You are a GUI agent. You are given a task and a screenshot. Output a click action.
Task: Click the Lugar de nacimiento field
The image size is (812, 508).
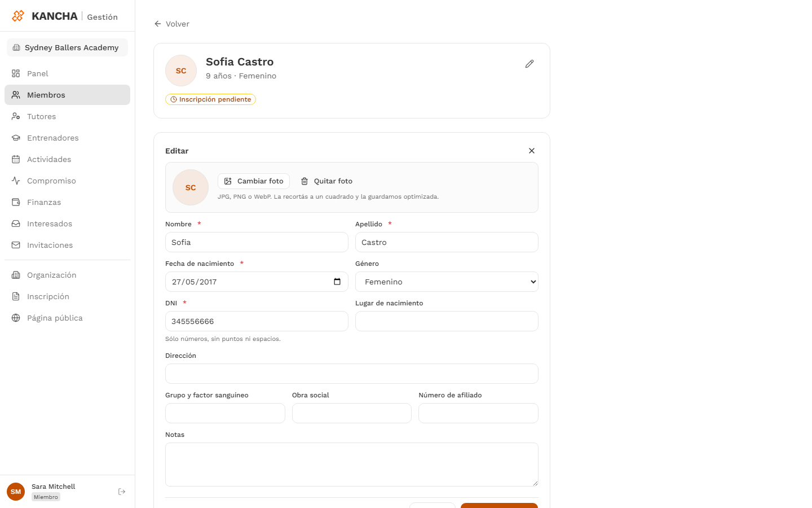click(x=447, y=321)
